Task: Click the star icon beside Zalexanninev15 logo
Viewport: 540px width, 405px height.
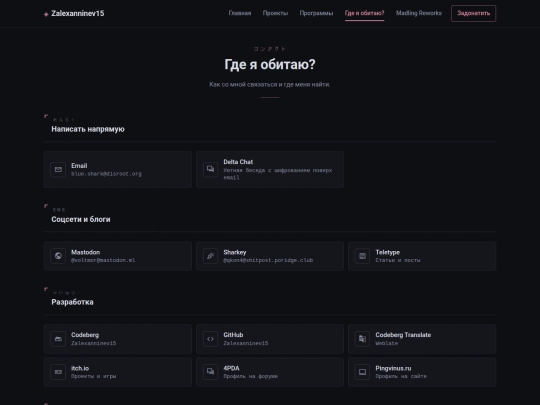Action: [46, 14]
